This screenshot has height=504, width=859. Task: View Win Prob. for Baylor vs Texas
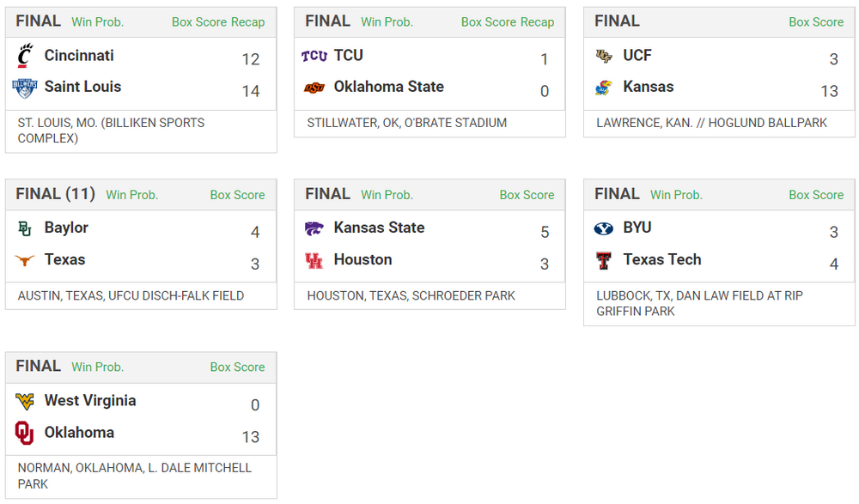131,195
